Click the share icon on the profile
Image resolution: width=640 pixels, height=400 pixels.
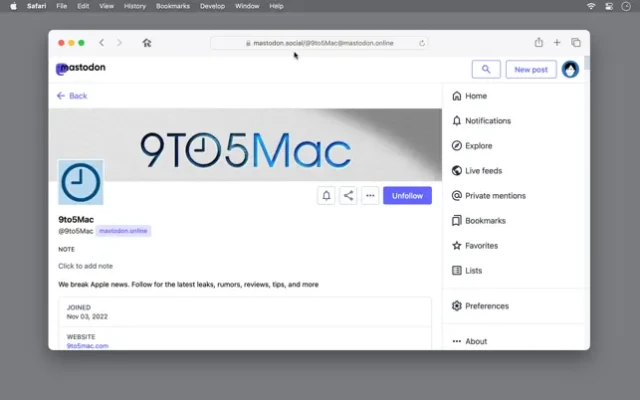pyautogui.click(x=348, y=196)
